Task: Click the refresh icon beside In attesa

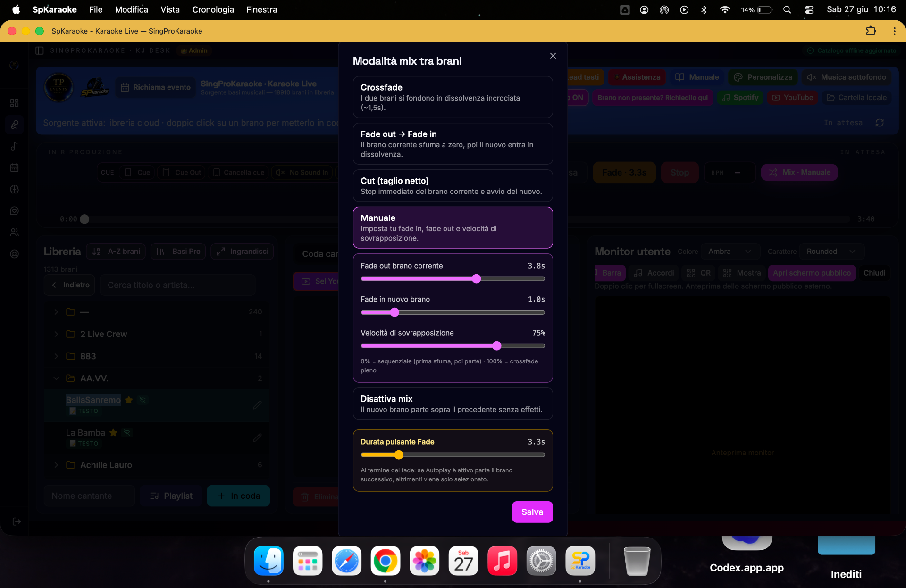Action: point(880,123)
